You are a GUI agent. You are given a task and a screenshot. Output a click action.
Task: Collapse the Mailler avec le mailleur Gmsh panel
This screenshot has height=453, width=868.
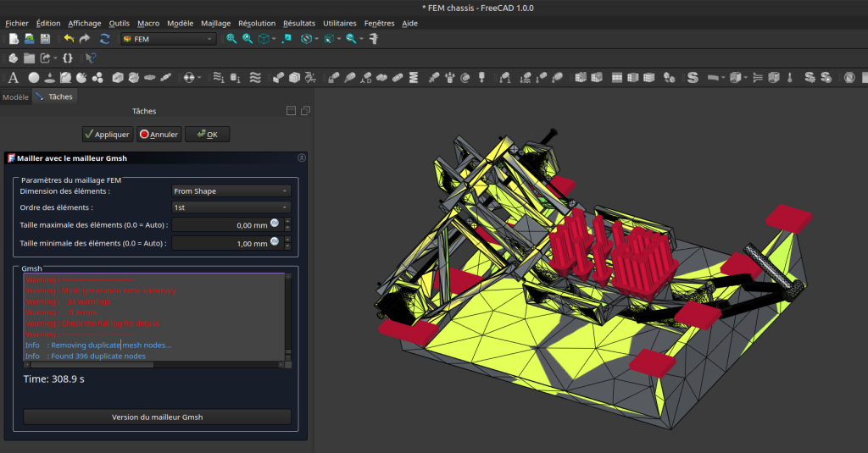(302, 157)
